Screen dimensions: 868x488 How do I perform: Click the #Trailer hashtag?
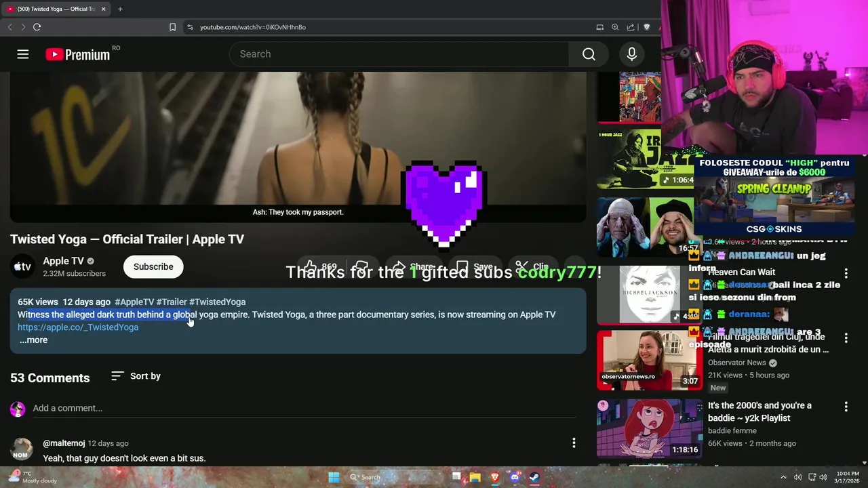coord(172,302)
